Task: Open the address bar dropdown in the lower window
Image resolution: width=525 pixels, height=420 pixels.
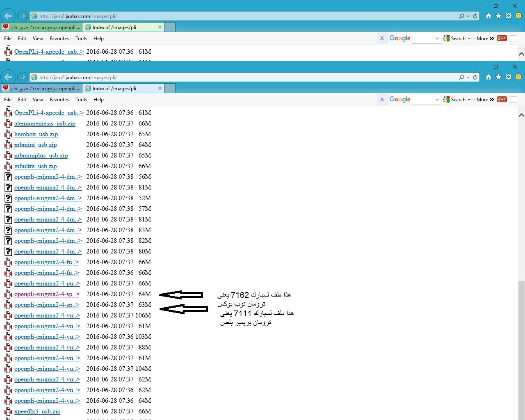Action: [x=468, y=77]
